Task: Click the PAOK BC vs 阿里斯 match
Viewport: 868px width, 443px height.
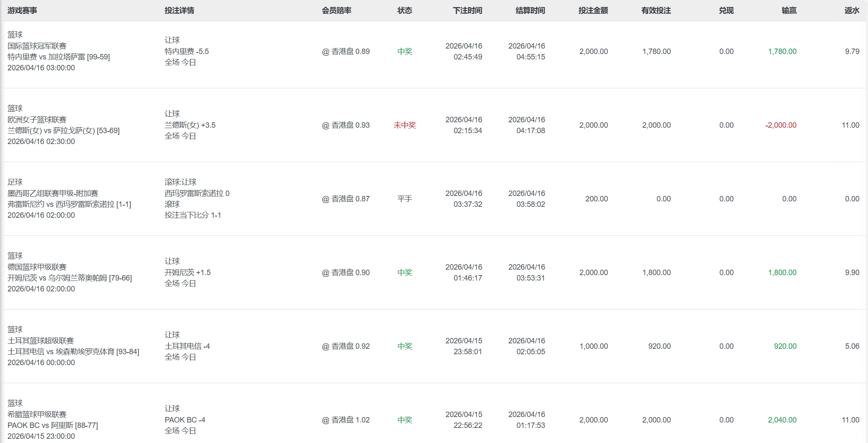Action: point(52,425)
